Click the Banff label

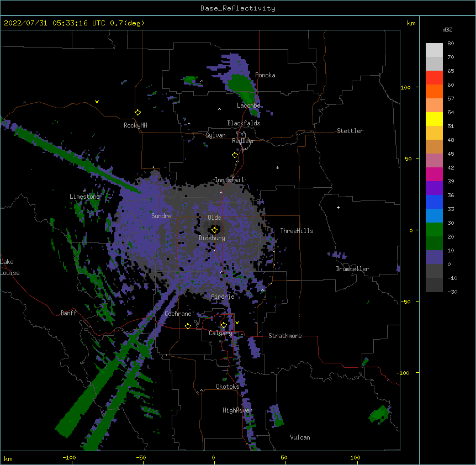pyautogui.click(x=68, y=313)
